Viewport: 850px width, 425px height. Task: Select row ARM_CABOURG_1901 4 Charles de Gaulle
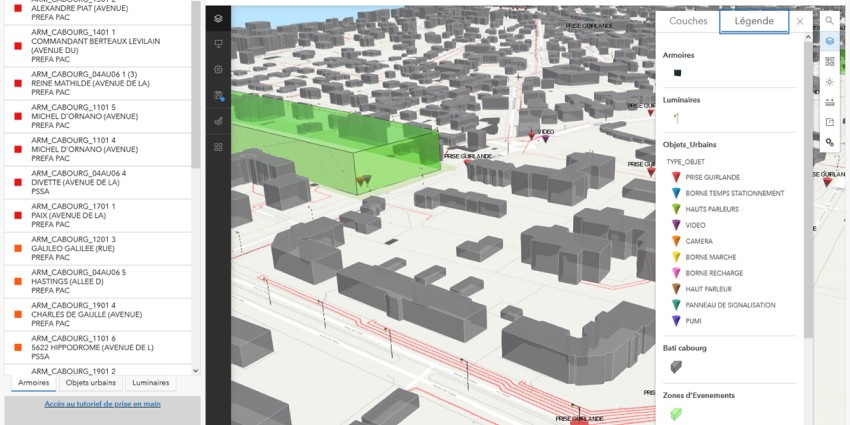[98, 315]
